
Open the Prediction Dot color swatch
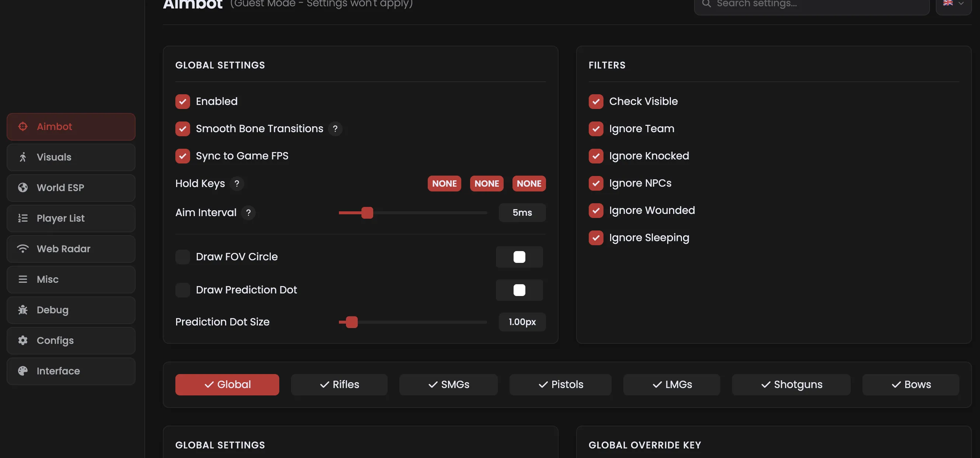pos(519,290)
